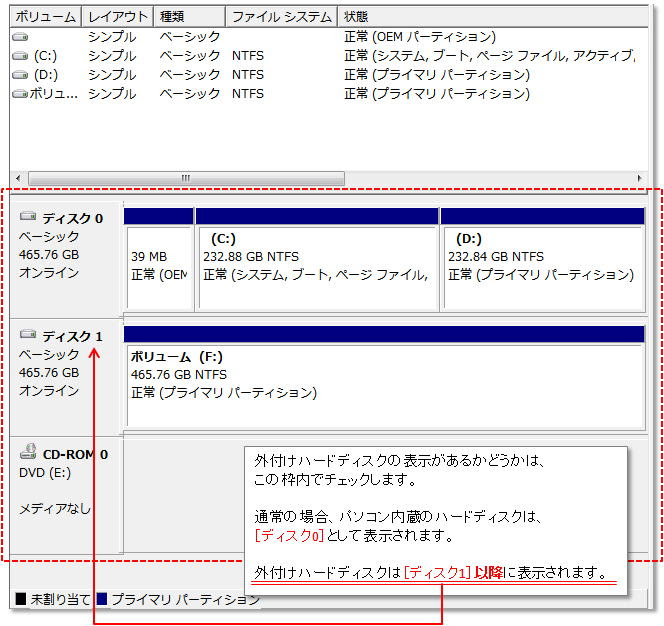Click the ディスク 0 disk icon
This screenshot has width=664, height=626.
(x=28, y=216)
